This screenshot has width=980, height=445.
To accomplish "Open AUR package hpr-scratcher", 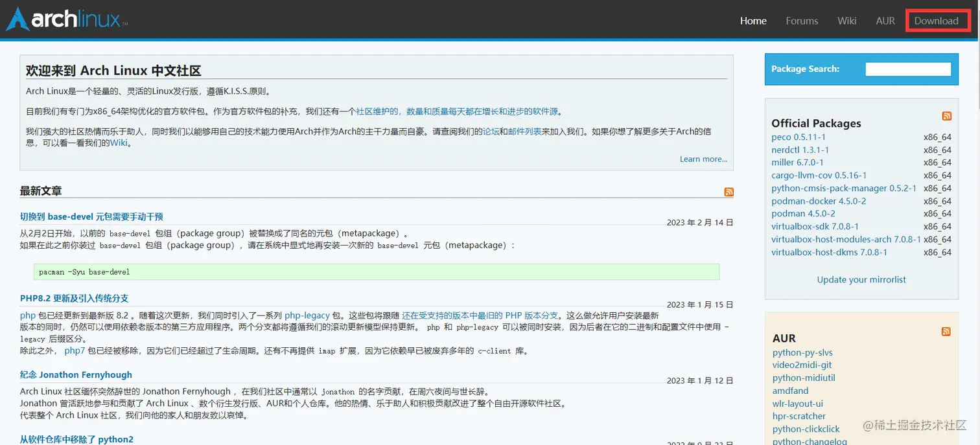I will pos(799,416).
